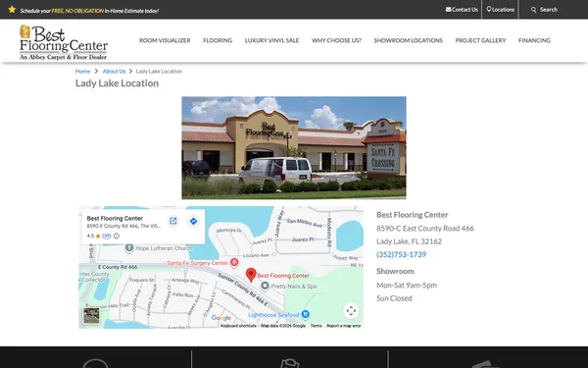The height and width of the screenshot is (368, 588).
Task: Select Santa Fe Surgery Center map marker
Action: click(x=234, y=262)
